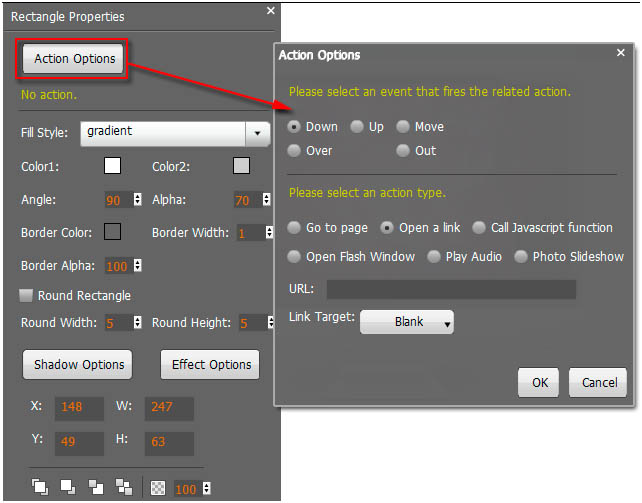Adjust the Angle stepper arrows

point(139,200)
